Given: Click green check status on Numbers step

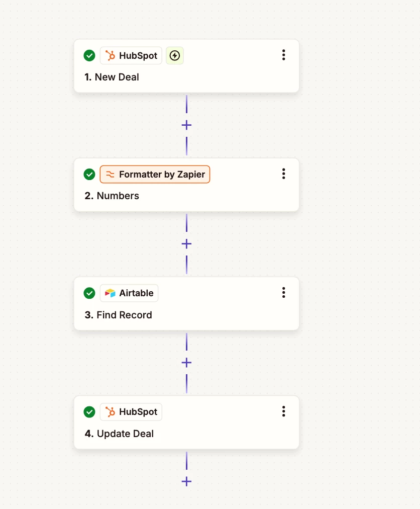Looking at the screenshot, I should click(89, 175).
